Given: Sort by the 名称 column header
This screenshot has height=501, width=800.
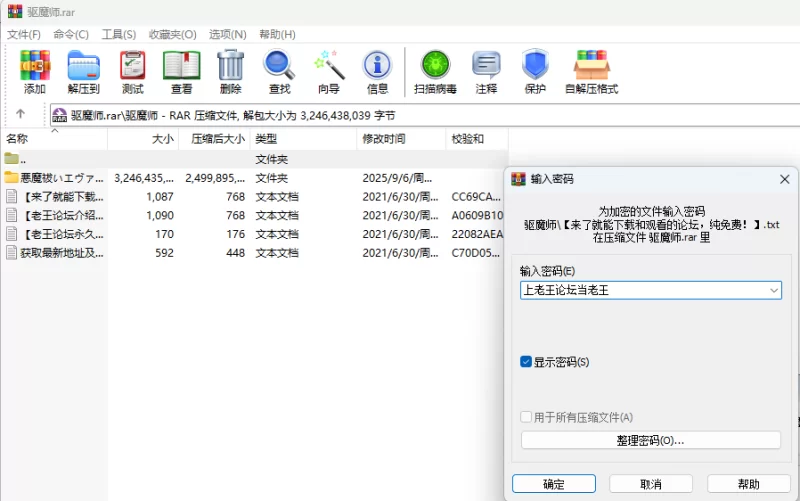Looking at the screenshot, I should click(54, 139).
